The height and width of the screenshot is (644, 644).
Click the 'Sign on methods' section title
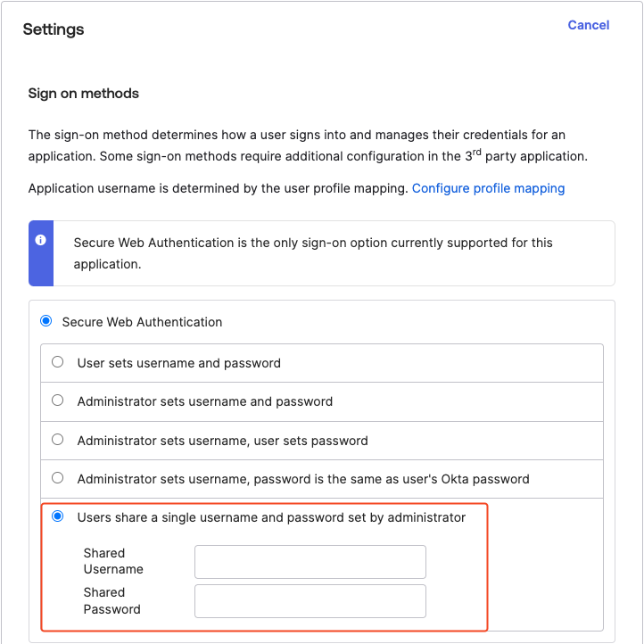click(84, 93)
